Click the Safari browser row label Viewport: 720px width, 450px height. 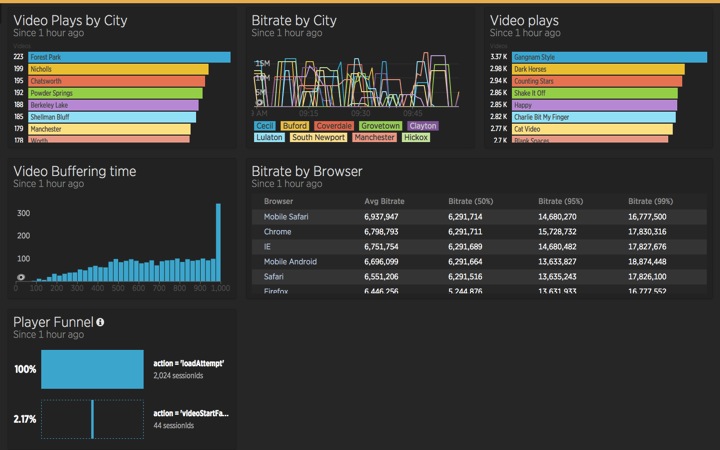point(274,276)
